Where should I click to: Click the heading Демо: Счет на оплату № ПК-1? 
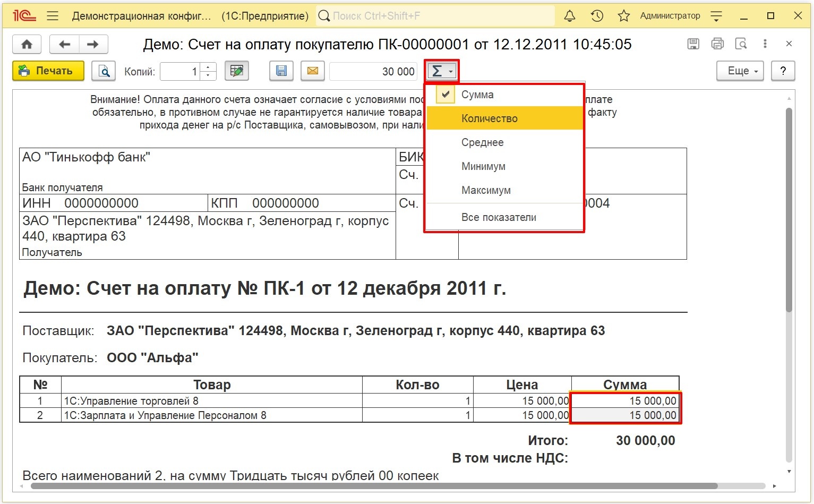pos(265,288)
